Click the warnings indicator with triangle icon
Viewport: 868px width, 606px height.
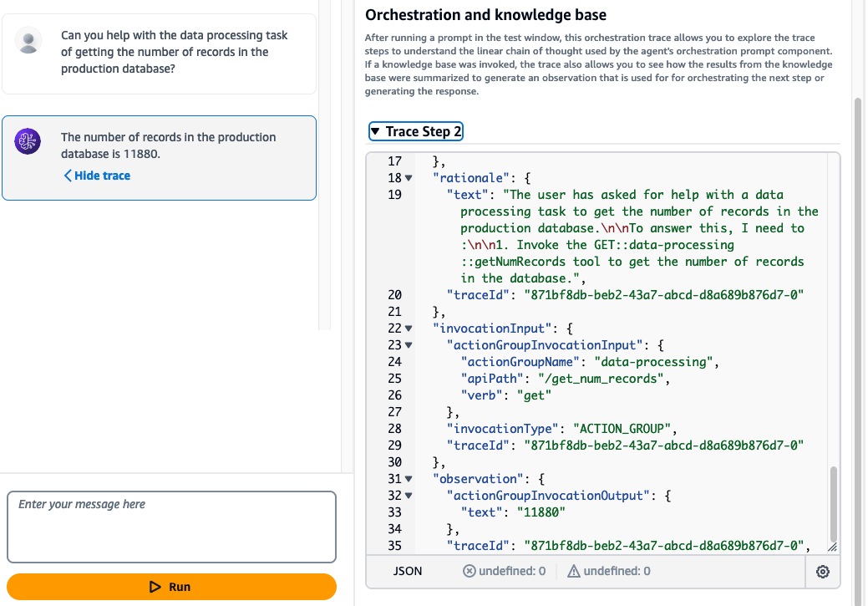[x=609, y=571]
